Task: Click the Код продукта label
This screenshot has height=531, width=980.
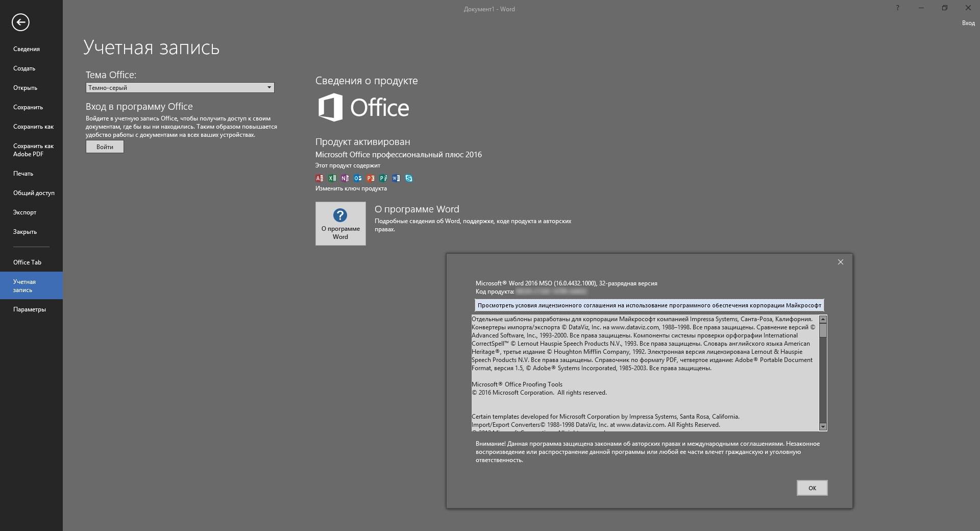Action: (495, 292)
